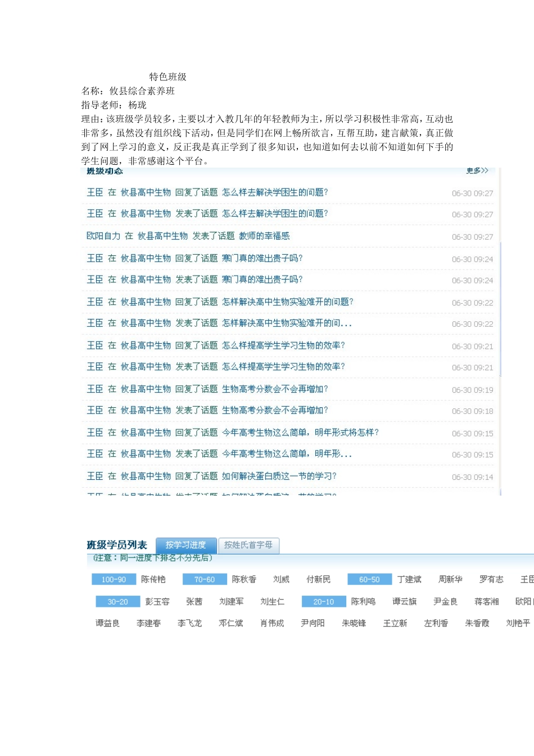Open replied topic 怎么样提高学生学习生物的效率?

[x=283, y=345]
